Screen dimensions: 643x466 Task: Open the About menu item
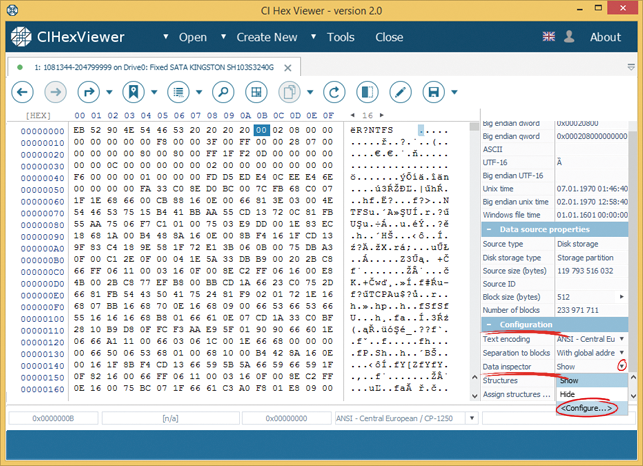(605, 37)
